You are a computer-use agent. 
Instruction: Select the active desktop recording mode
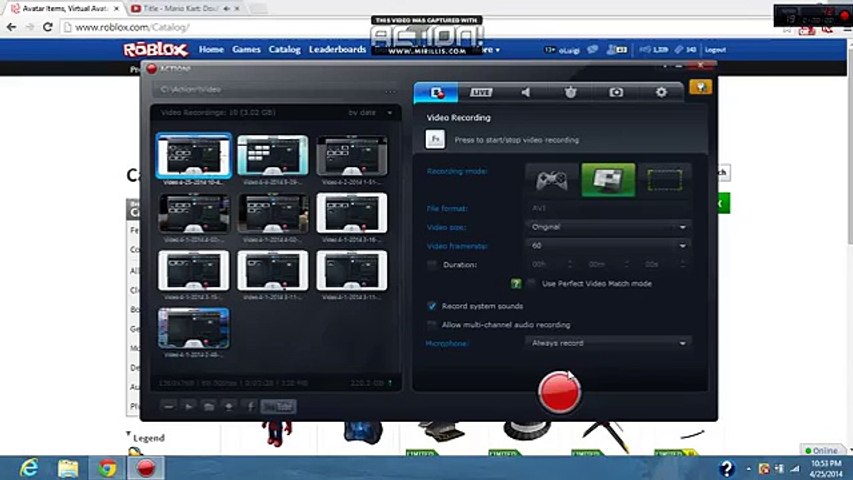tap(608, 180)
